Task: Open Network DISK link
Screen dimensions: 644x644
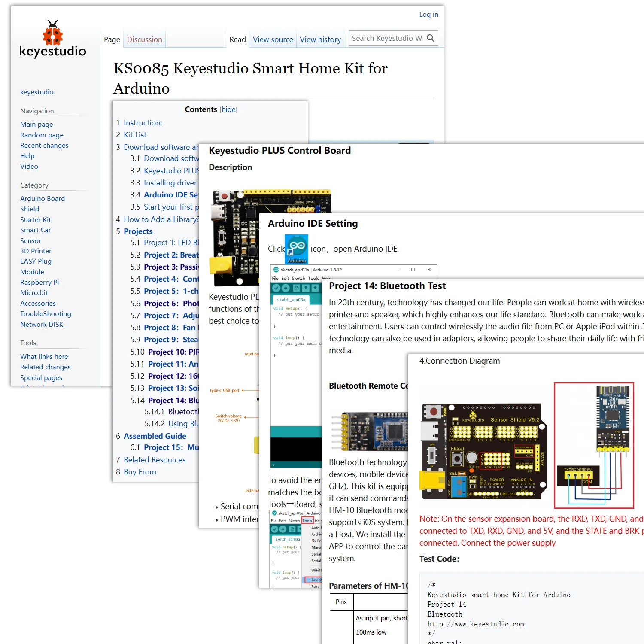Action: click(42, 324)
